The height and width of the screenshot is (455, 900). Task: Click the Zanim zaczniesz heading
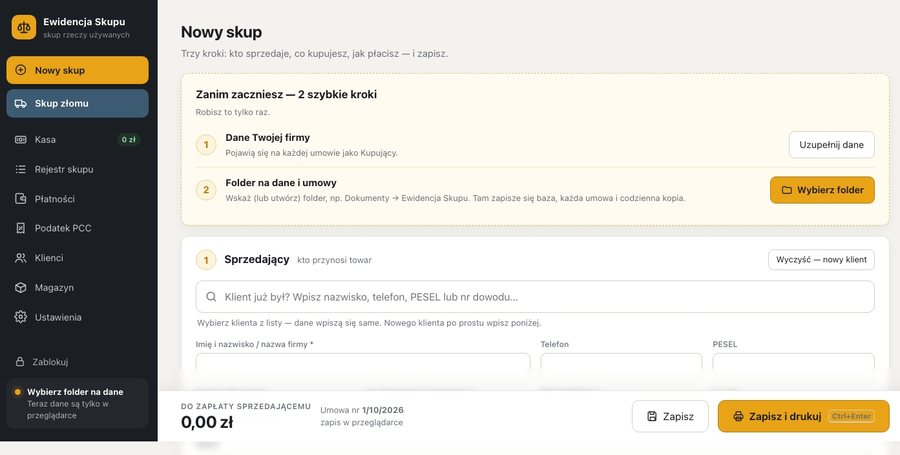coord(286,94)
